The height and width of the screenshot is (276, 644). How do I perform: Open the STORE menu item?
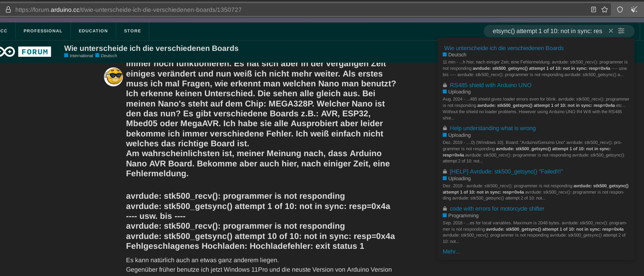(132, 31)
